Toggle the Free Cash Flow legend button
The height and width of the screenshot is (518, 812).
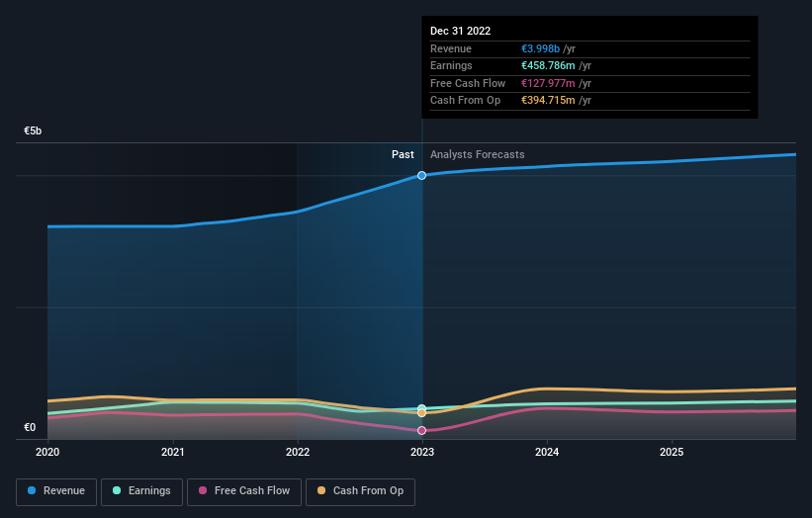tap(244, 491)
